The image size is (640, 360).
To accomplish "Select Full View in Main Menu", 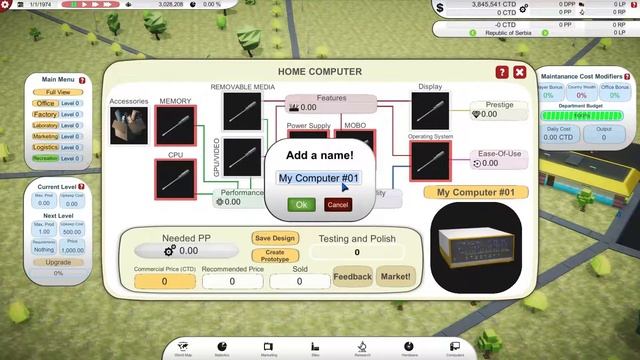I will (x=58, y=92).
